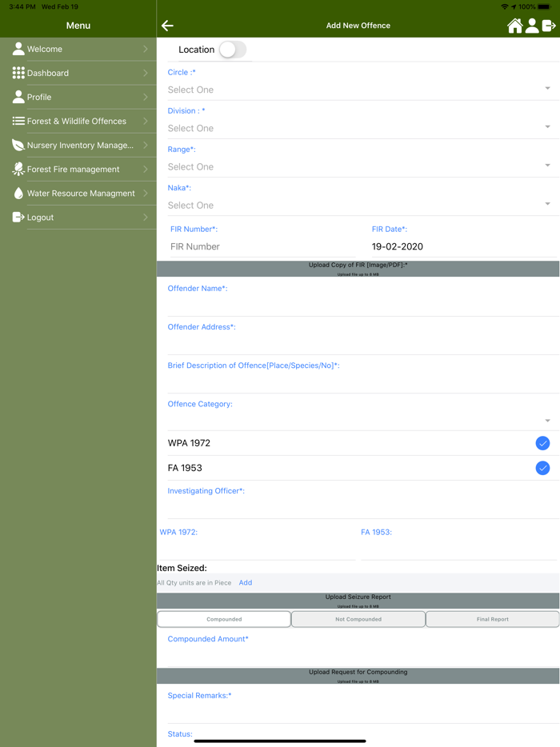Click the Nursery Inventory leaf icon
The height and width of the screenshot is (747, 560).
pyautogui.click(x=18, y=145)
